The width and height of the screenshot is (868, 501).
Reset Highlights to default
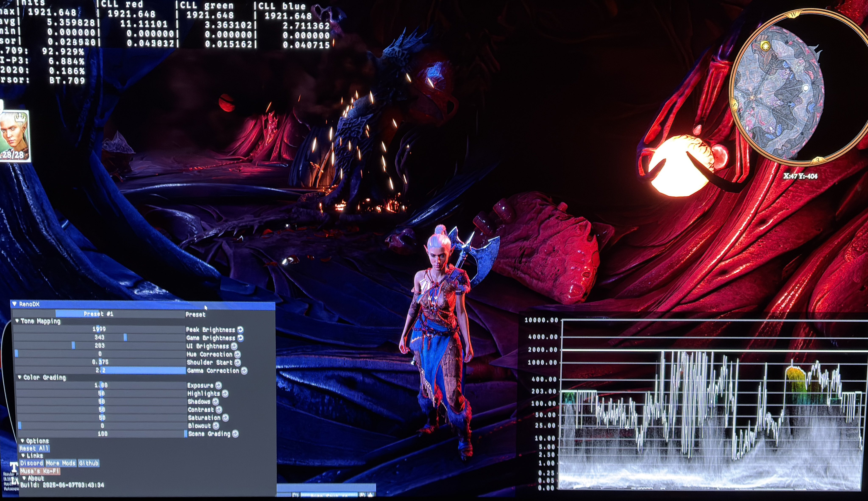[x=225, y=393]
